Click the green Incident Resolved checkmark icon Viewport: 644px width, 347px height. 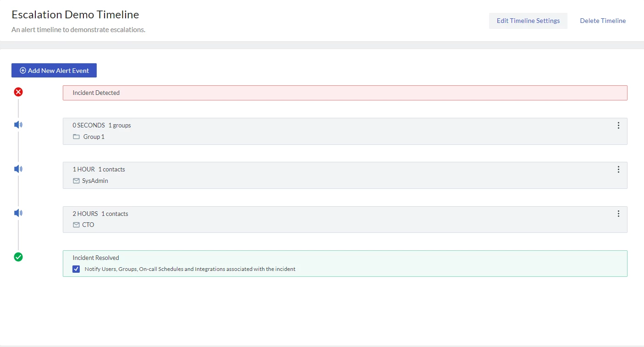pos(18,257)
